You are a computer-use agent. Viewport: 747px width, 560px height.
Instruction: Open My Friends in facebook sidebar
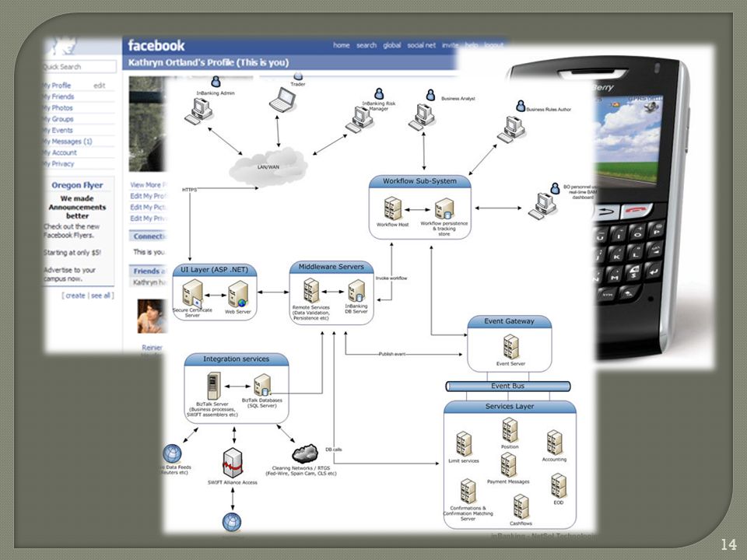point(58,96)
